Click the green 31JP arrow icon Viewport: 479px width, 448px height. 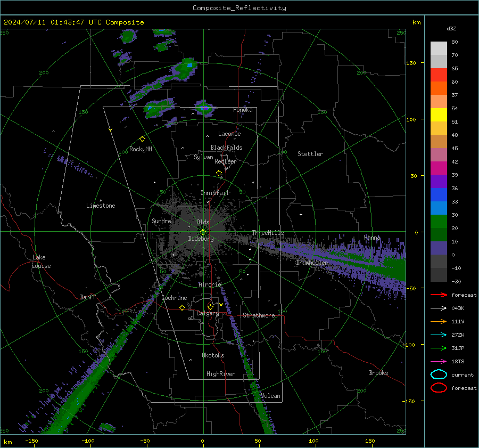click(439, 348)
